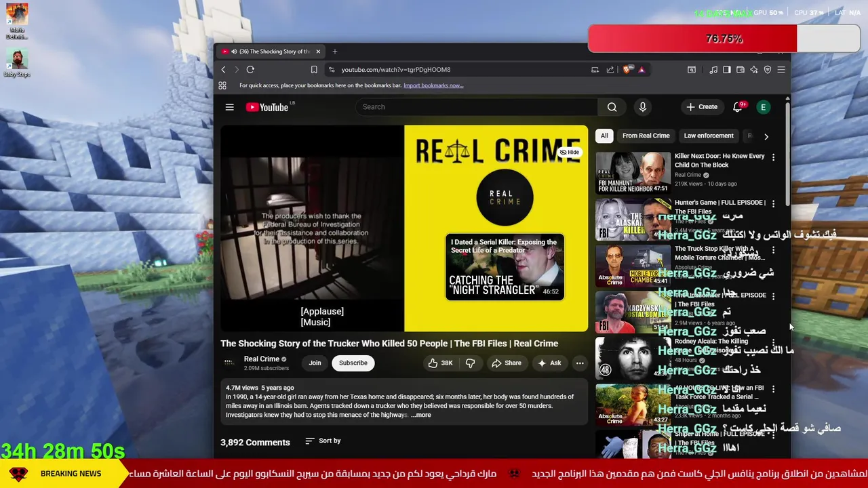Open more actions ellipsis under video
868x488 pixels.
coord(580,363)
